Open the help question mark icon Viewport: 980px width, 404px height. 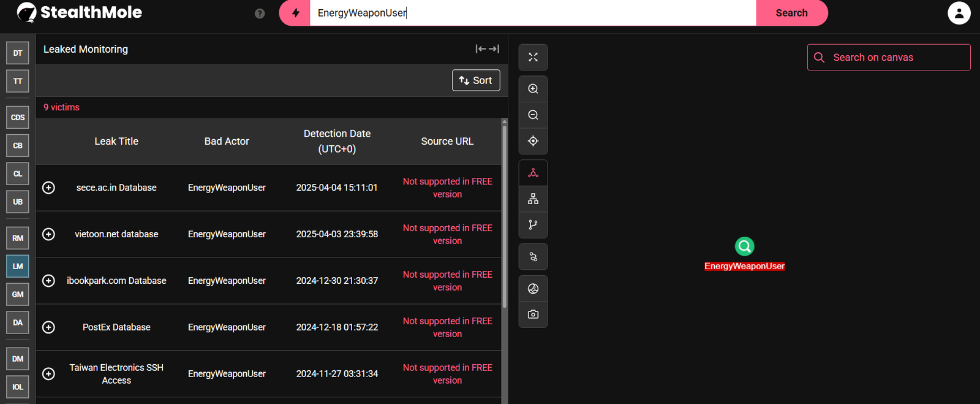(260, 13)
